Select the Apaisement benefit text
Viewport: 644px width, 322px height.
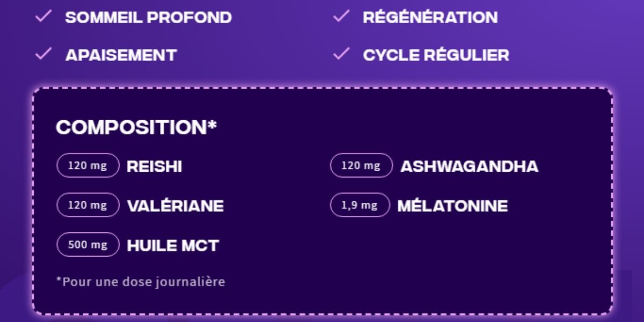[x=121, y=55]
